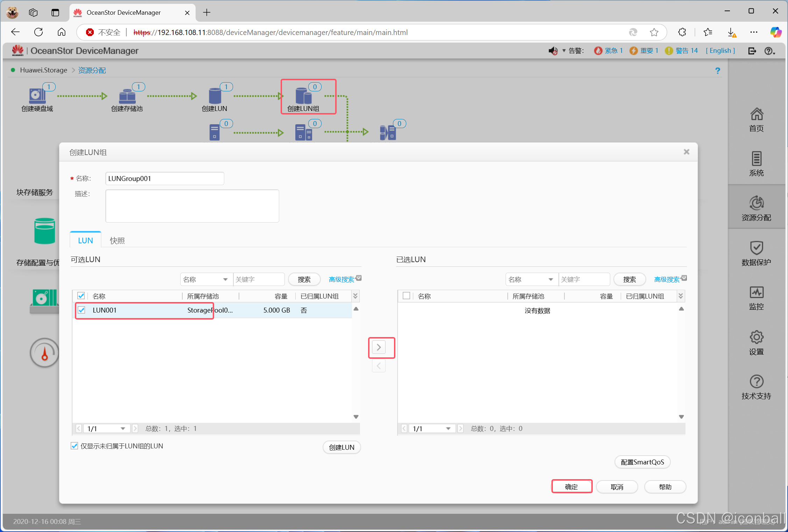Screen dimensions: 788x532
Task: Uncheck the LUN001 row checkbox
Action: tap(82, 310)
